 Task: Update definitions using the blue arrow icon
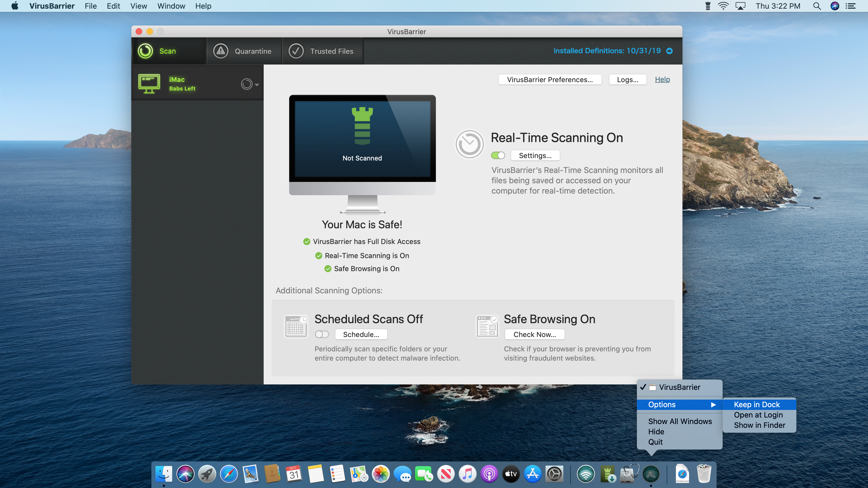click(669, 51)
